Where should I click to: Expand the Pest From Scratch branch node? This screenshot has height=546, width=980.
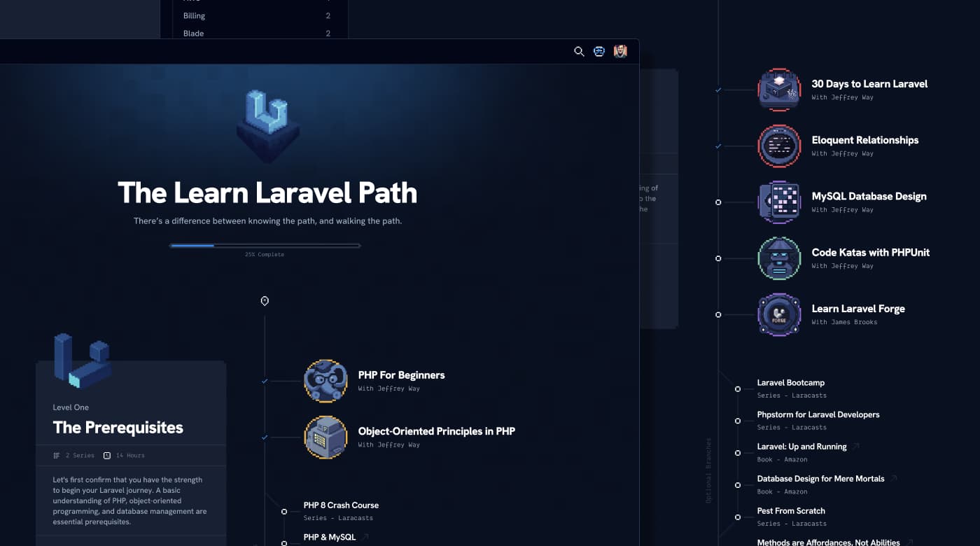click(x=738, y=517)
